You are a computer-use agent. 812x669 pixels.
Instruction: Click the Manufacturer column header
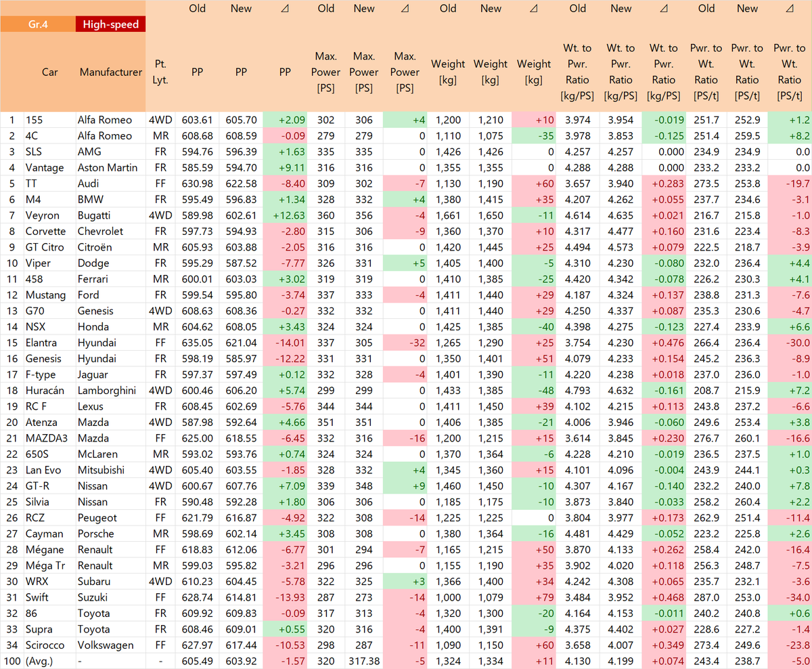coord(111,72)
